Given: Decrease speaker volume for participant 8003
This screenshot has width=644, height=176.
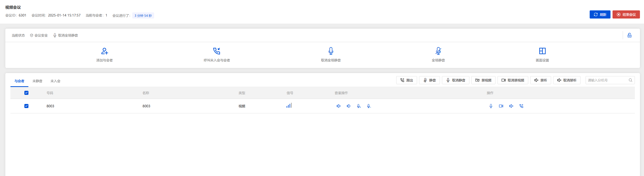Looking at the screenshot, I should point(349,106).
